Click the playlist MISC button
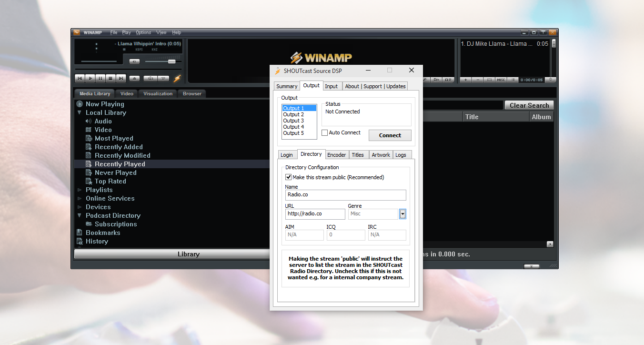The image size is (644, 345). click(x=501, y=80)
